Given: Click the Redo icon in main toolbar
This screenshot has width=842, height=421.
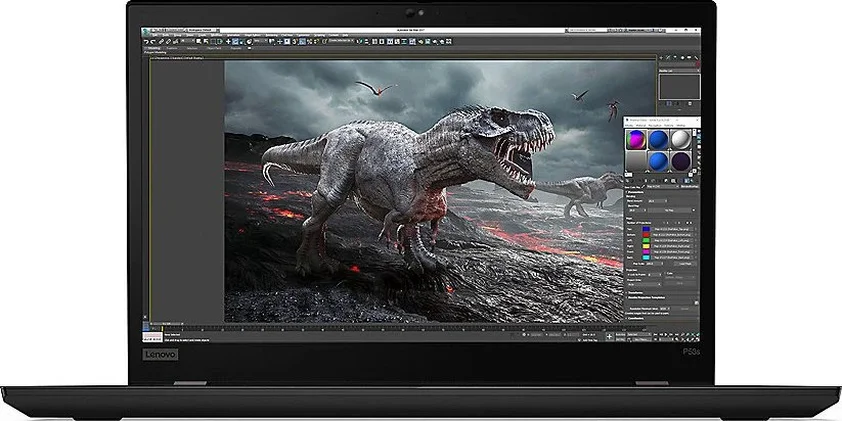Looking at the screenshot, I should pyautogui.click(x=154, y=41).
